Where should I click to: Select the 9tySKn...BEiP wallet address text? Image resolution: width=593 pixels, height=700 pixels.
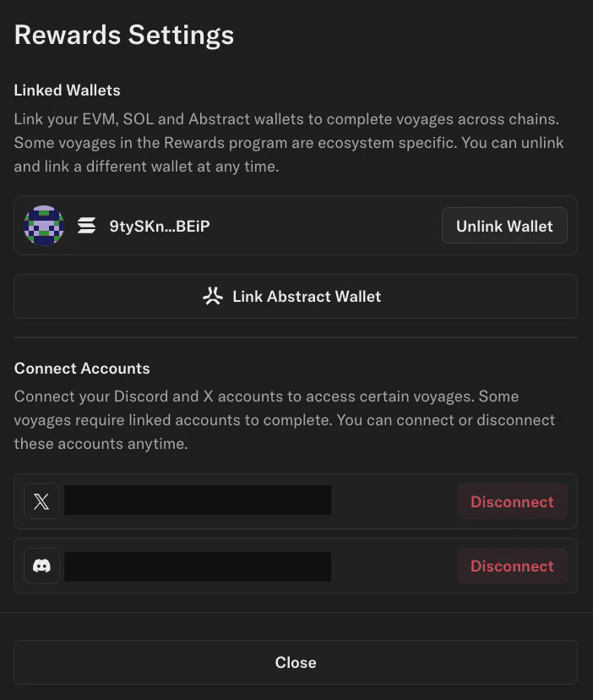tap(160, 226)
